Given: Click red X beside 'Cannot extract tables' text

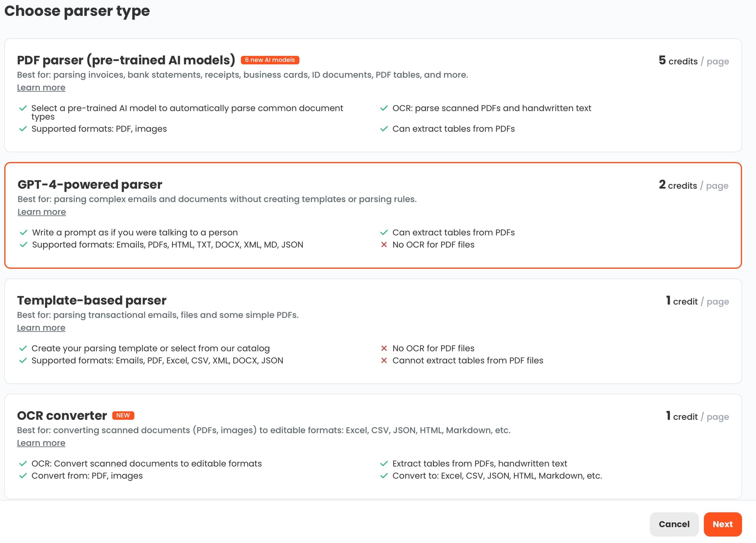Looking at the screenshot, I should click(384, 360).
